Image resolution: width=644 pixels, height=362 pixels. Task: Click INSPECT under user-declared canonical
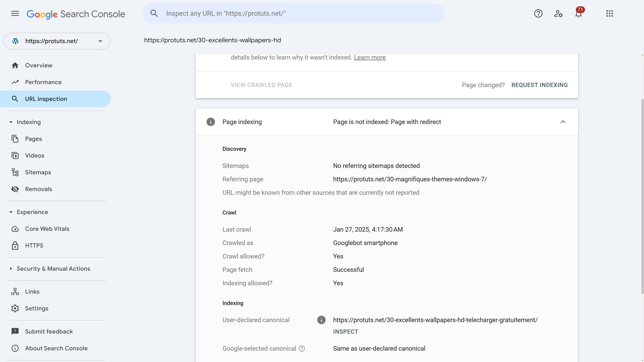tap(345, 332)
